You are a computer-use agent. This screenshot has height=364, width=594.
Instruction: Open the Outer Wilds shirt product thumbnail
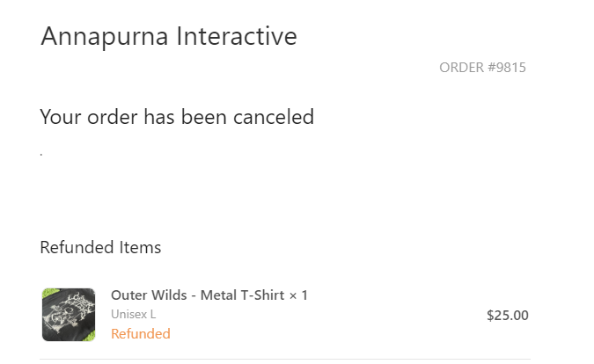click(69, 315)
